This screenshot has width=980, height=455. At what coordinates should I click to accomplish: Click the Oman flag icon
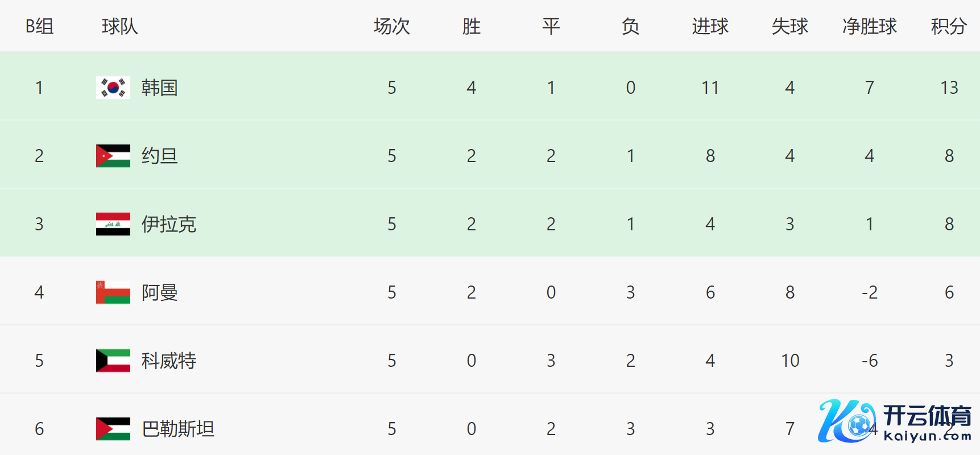click(113, 292)
